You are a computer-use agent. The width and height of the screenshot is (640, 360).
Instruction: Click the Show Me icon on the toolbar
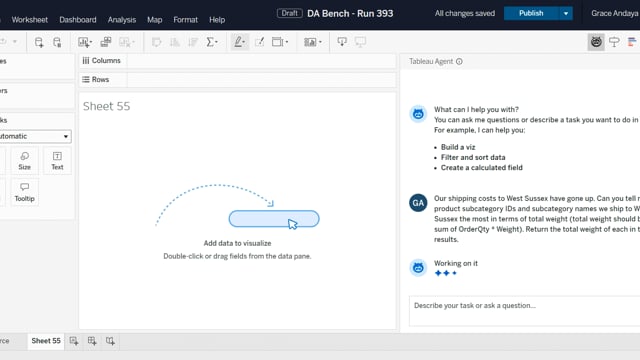point(632,42)
